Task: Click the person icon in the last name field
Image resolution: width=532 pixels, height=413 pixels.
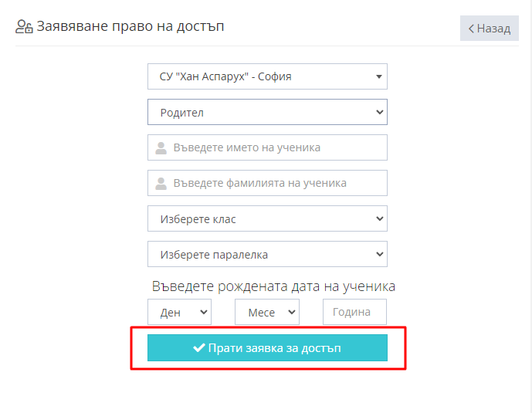Action: (x=161, y=184)
